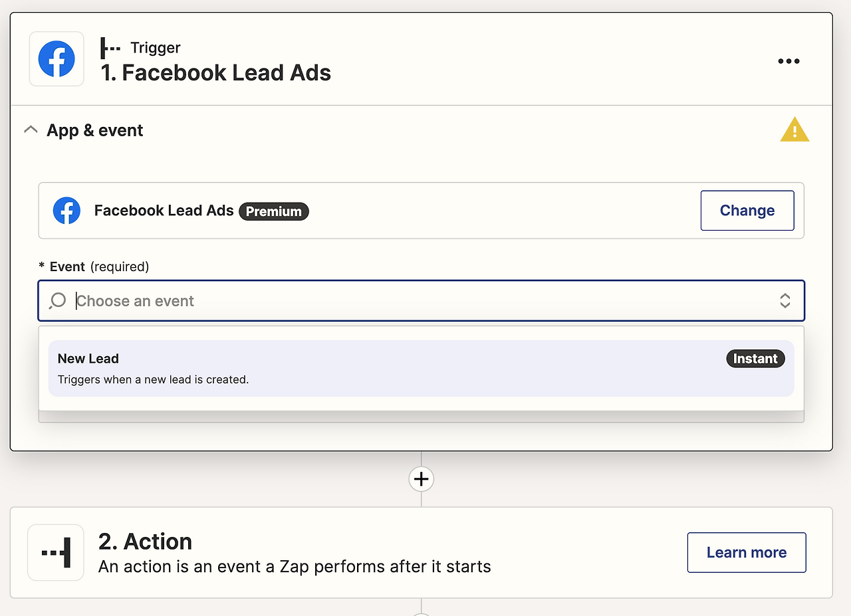The width and height of the screenshot is (851, 616).
Task: Click the App & event section heading
Action: (95, 130)
